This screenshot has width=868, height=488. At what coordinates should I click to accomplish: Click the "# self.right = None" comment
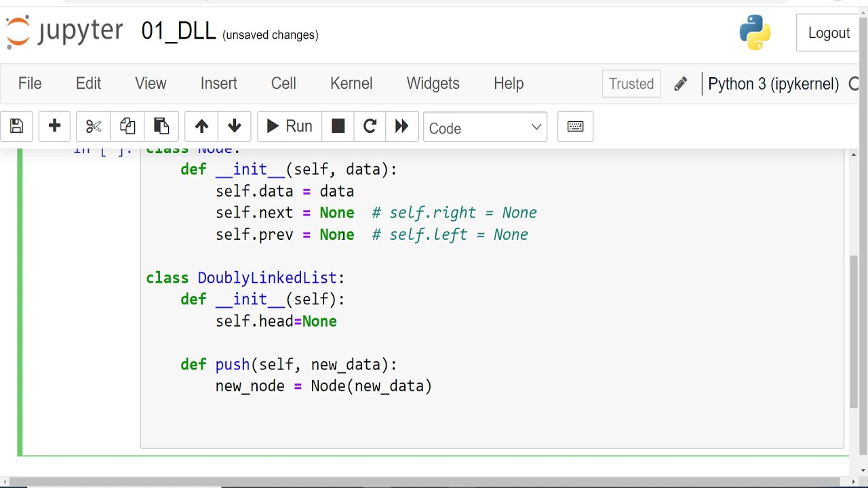coord(454,213)
